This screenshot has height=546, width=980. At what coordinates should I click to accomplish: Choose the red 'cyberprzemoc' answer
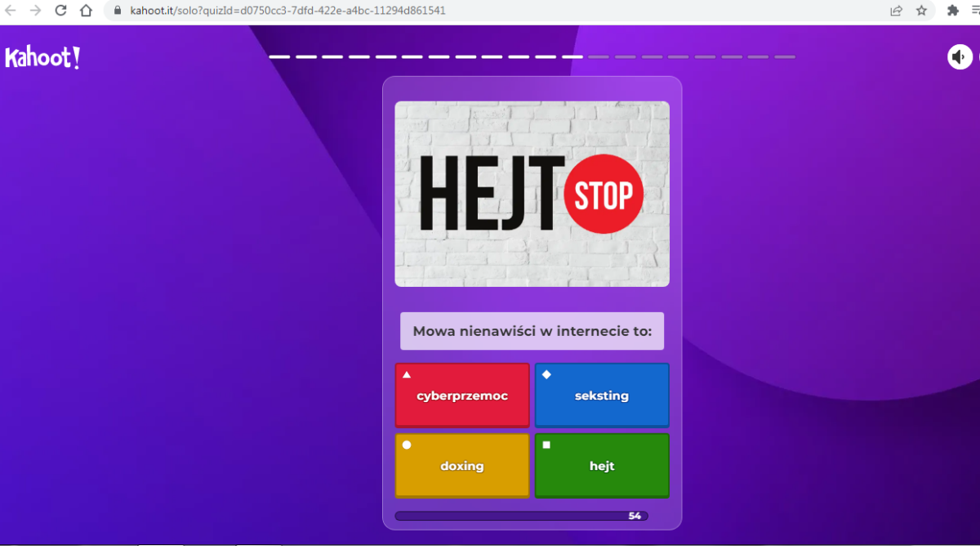click(x=462, y=396)
